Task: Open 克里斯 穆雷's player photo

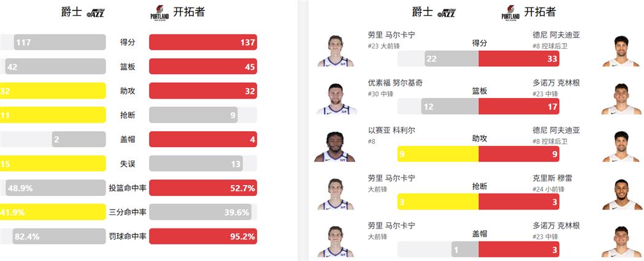Action: pos(620,194)
